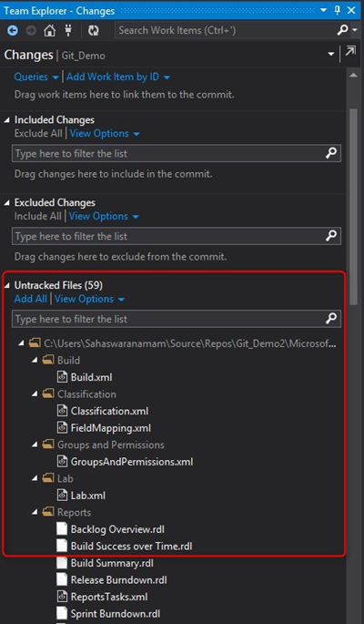Undock the Changes page with arrow icon

pos(350,52)
